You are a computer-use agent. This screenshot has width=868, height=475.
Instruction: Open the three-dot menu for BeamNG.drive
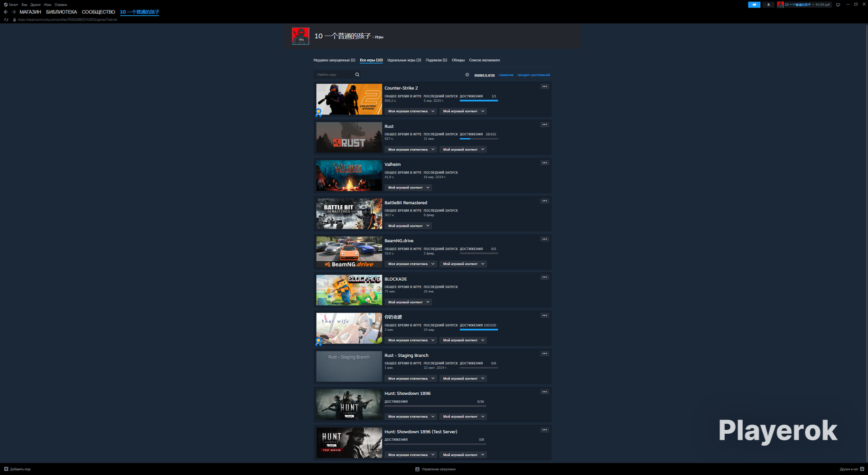[x=545, y=239]
